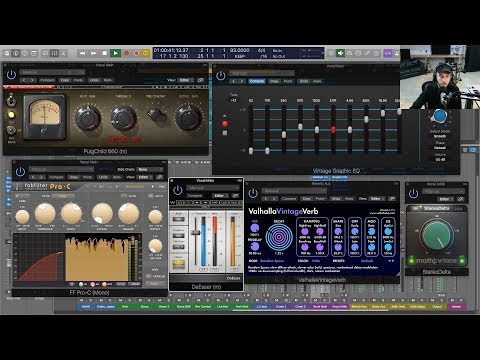Image resolution: width=480 pixels, height=360 pixels.
Task: Click the Valhalla Mix knob
Action: point(255,228)
